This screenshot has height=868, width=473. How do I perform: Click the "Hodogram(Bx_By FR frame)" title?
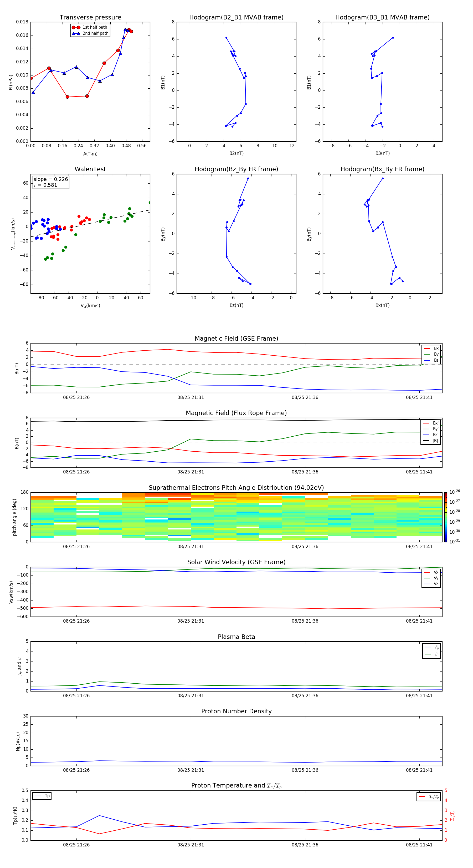click(382, 169)
